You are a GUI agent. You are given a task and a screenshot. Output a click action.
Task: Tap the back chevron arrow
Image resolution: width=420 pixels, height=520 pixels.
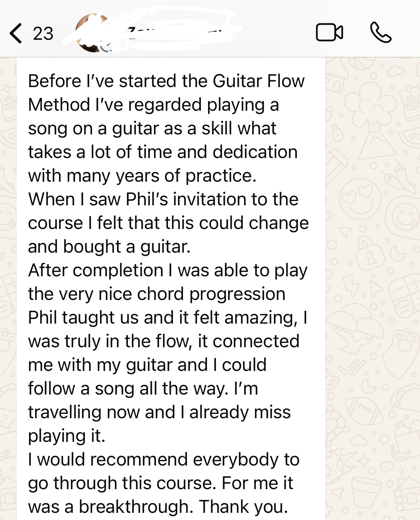tap(16, 33)
